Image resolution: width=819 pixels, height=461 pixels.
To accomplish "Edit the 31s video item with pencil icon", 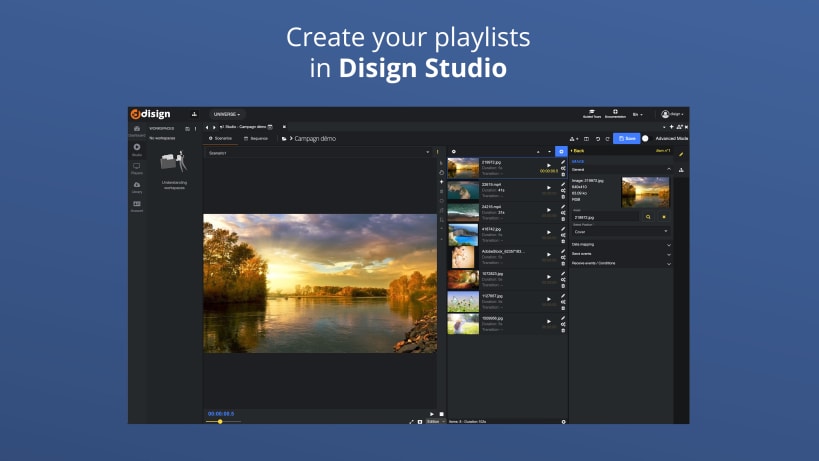I will tap(563, 207).
